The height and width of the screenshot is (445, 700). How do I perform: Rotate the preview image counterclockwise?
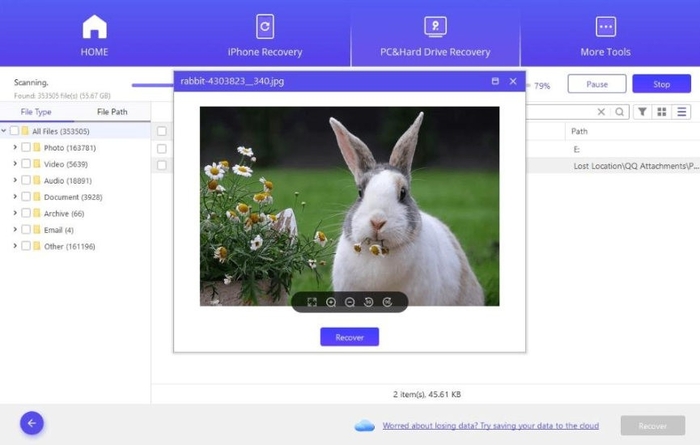click(x=369, y=302)
